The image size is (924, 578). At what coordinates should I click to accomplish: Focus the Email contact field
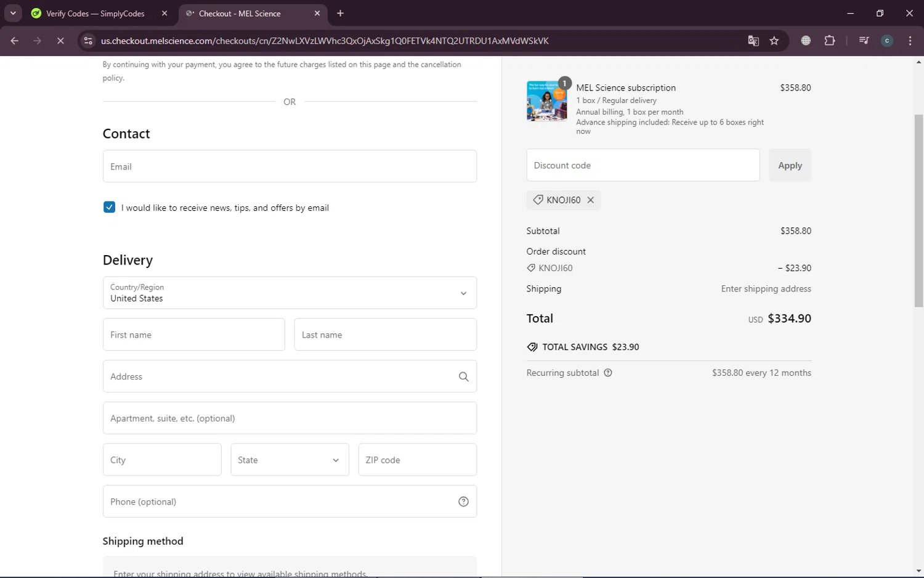pyautogui.click(x=290, y=166)
